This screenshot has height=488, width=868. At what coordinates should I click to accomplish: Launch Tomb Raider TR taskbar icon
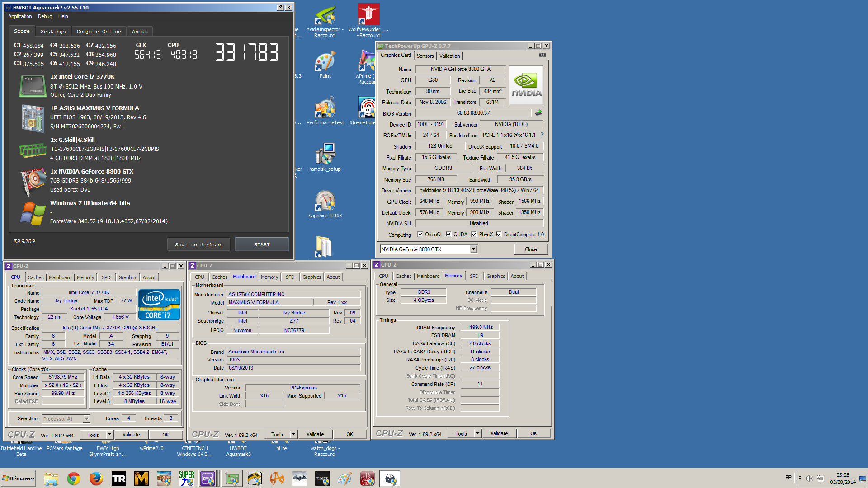click(x=119, y=479)
